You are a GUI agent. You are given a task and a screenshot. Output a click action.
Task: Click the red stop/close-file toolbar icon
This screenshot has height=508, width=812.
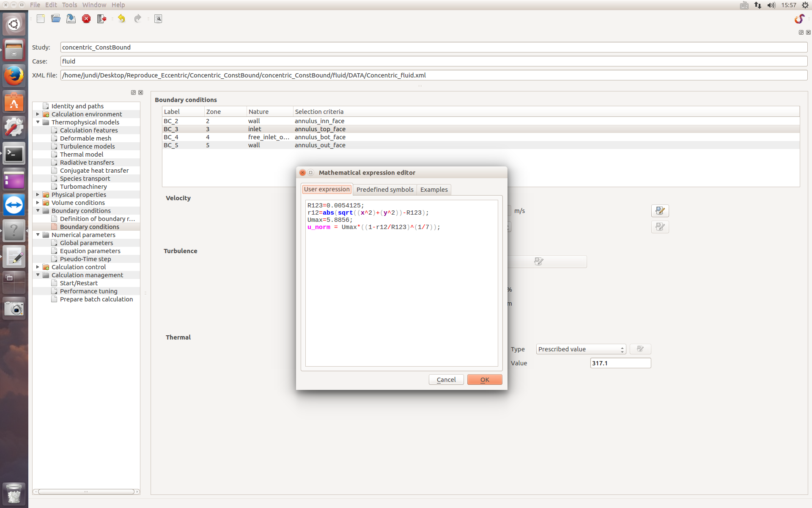(x=86, y=19)
